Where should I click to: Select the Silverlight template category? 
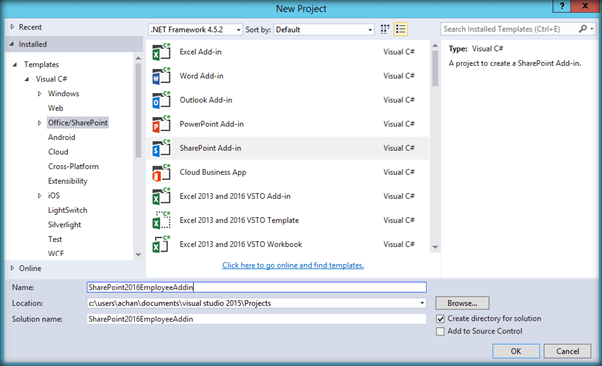click(64, 225)
